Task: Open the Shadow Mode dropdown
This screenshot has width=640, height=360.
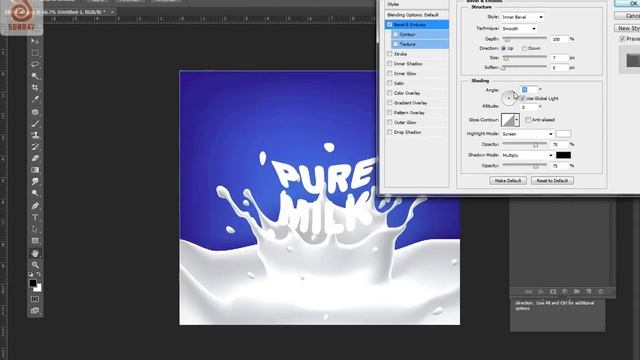Action: pyautogui.click(x=527, y=155)
